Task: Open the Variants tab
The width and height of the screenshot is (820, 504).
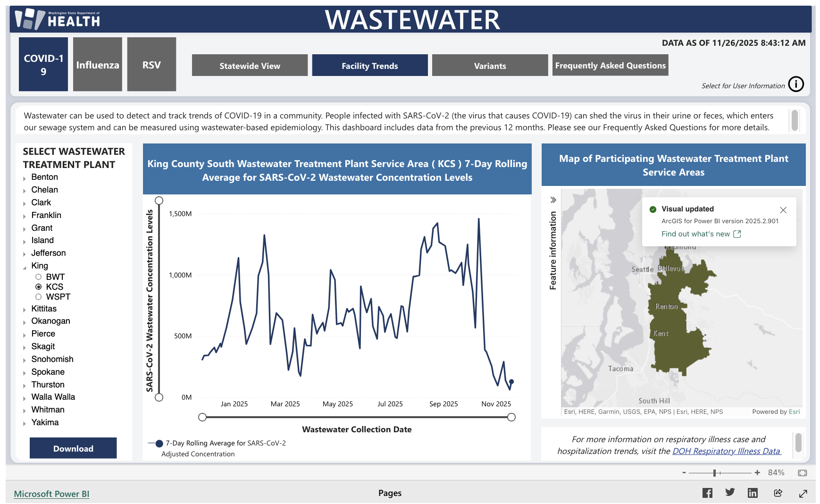Action: [490, 66]
